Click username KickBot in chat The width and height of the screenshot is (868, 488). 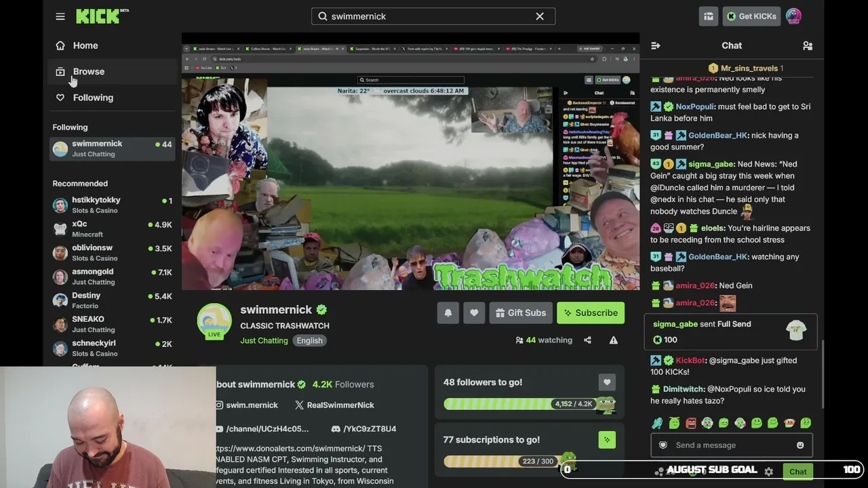coord(690,361)
